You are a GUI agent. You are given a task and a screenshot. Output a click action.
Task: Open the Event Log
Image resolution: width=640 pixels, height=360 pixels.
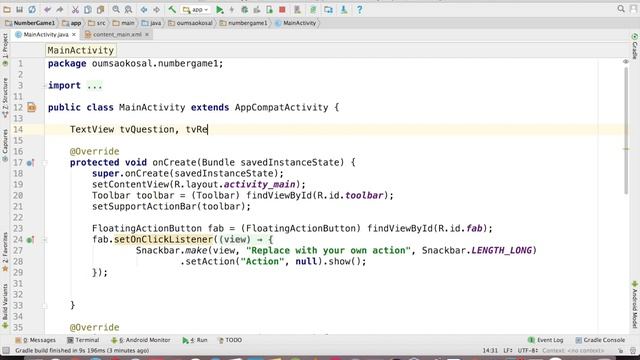pos(546,340)
